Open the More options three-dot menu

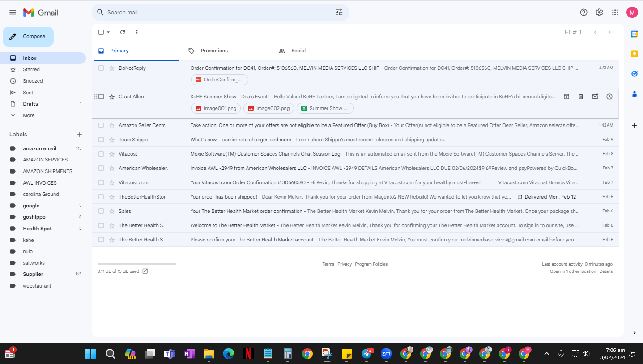pyautogui.click(x=137, y=32)
